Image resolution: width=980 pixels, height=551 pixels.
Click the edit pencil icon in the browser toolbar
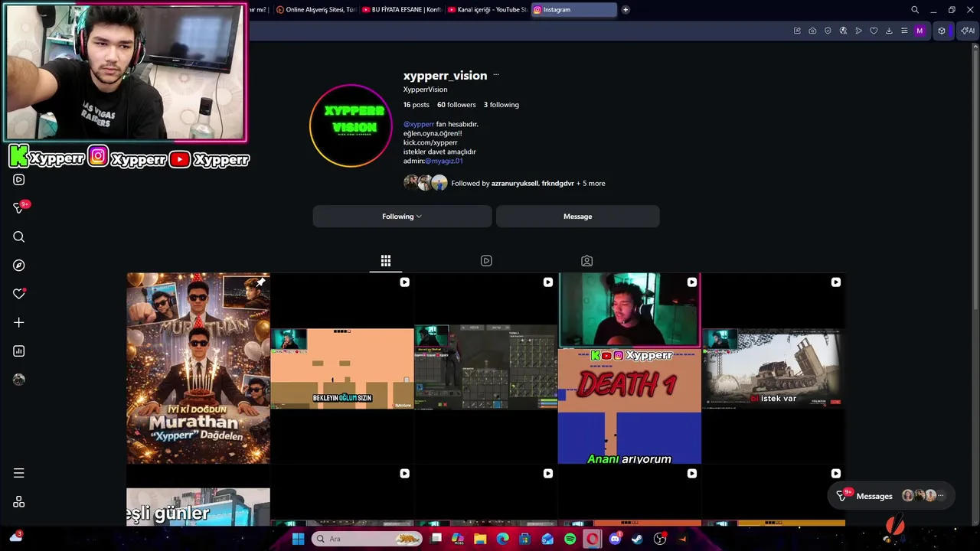point(797,31)
